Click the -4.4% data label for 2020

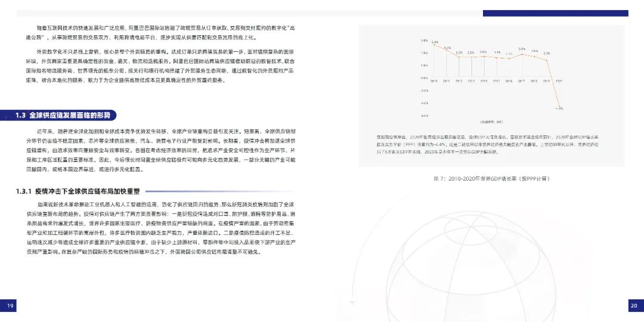click(x=559, y=109)
